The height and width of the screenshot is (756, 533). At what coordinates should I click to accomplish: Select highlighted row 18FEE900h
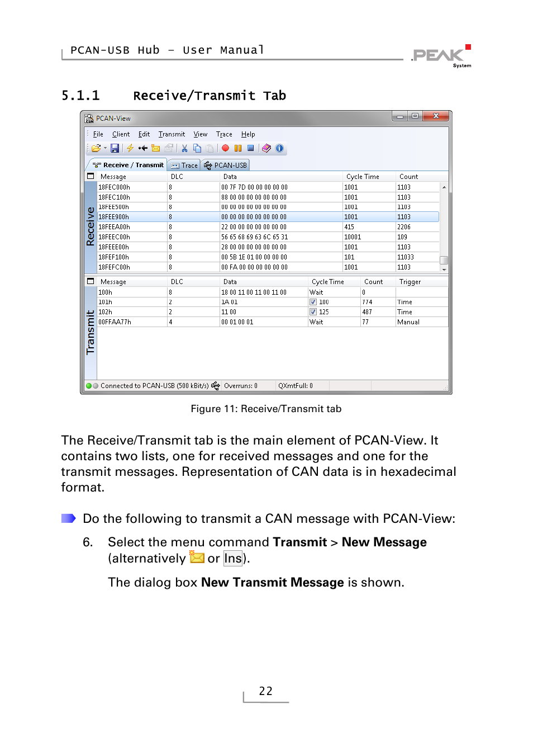[269, 217]
